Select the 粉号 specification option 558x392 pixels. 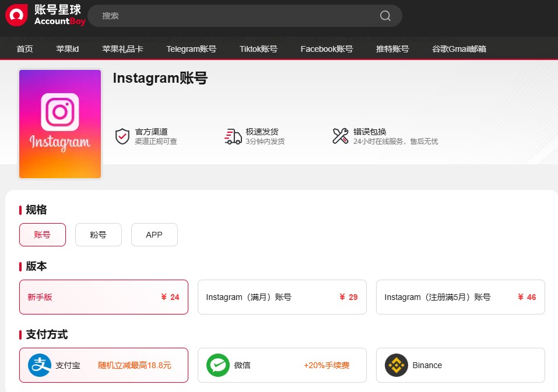click(98, 235)
